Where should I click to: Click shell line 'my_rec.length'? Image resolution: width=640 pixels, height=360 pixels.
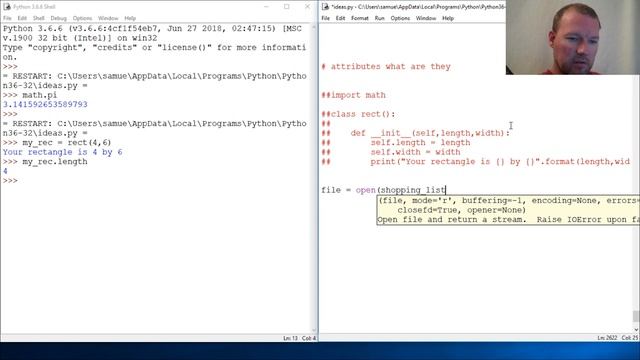click(55, 162)
